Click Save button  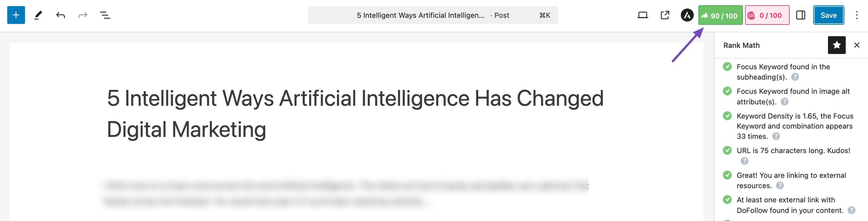(828, 15)
